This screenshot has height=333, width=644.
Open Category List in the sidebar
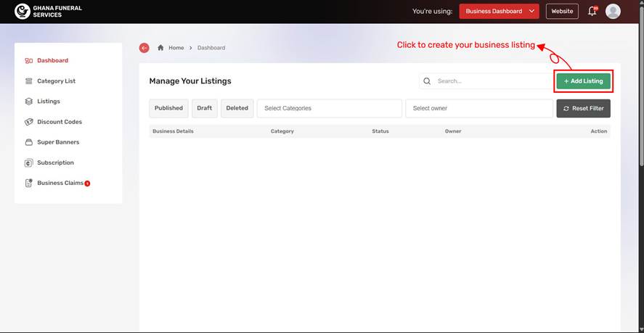tap(56, 81)
